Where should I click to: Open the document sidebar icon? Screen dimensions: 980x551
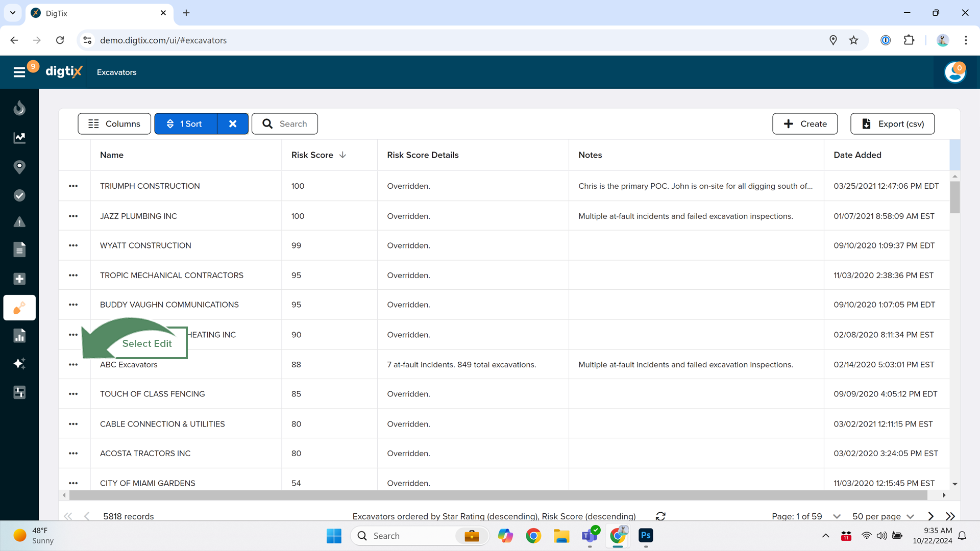(19, 250)
